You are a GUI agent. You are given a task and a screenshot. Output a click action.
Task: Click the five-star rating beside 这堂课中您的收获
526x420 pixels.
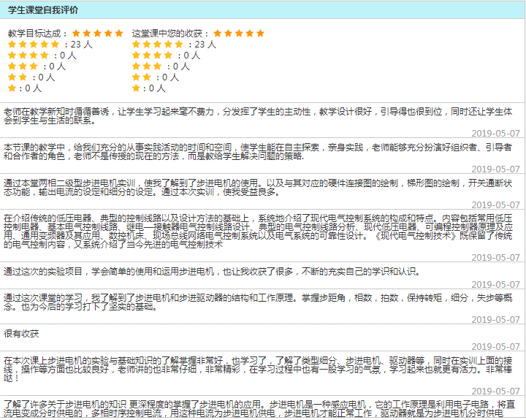pyautogui.click(x=238, y=34)
